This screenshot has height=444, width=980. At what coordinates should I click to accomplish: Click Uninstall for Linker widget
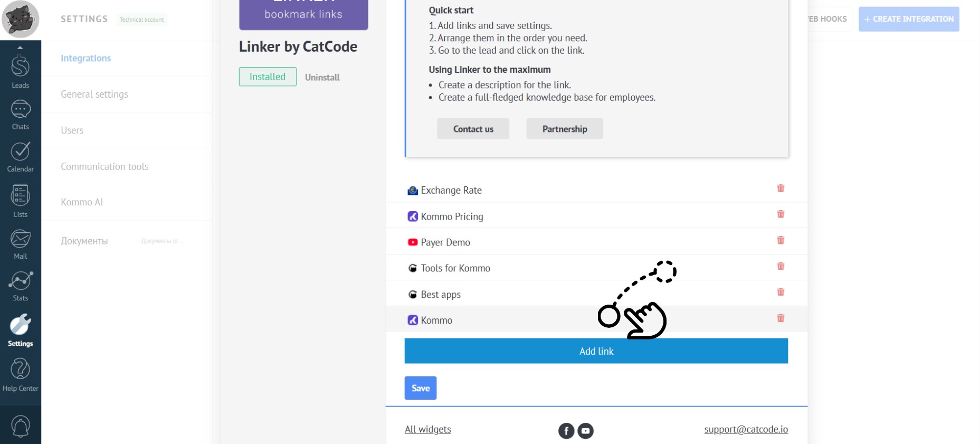(x=322, y=77)
